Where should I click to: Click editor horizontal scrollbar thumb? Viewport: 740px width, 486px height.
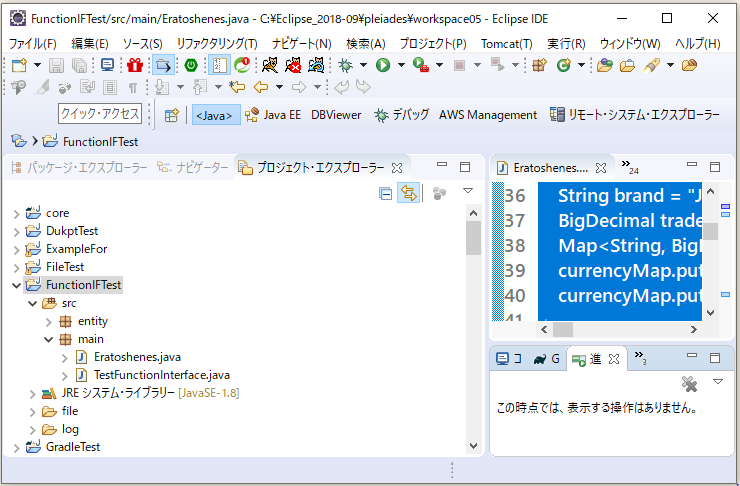pyautogui.click(x=563, y=329)
